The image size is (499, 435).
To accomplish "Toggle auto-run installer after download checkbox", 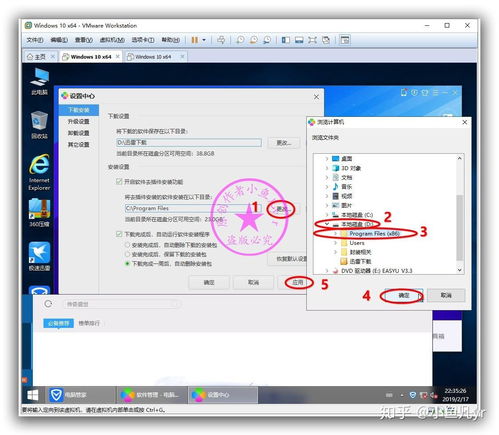I will tap(119, 234).
